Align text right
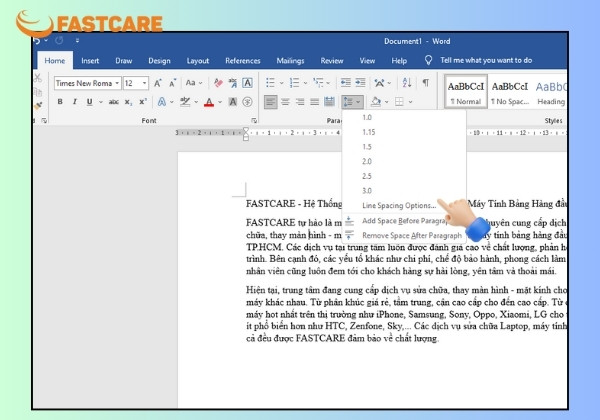Viewport: 600px width, 420px height. coord(300,102)
